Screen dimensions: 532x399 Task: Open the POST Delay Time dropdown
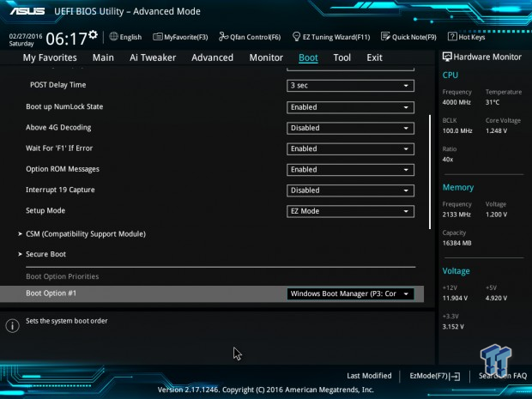coord(350,86)
